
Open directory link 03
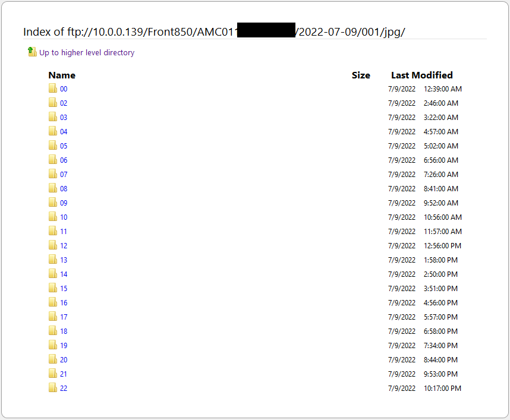(x=64, y=118)
